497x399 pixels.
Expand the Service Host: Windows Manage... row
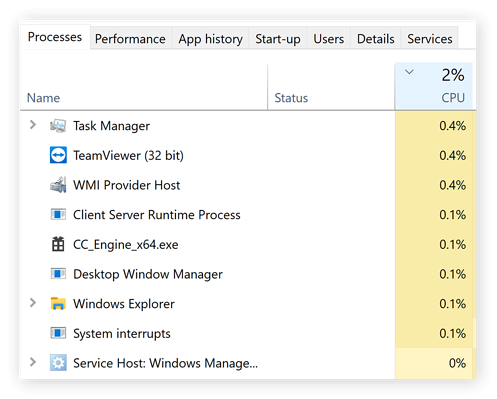click(33, 362)
